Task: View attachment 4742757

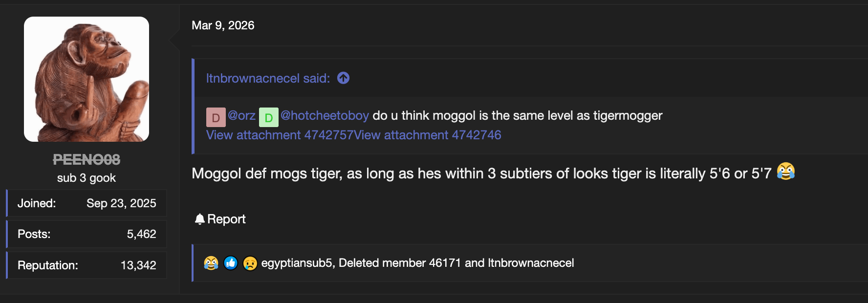Action: click(x=280, y=135)
